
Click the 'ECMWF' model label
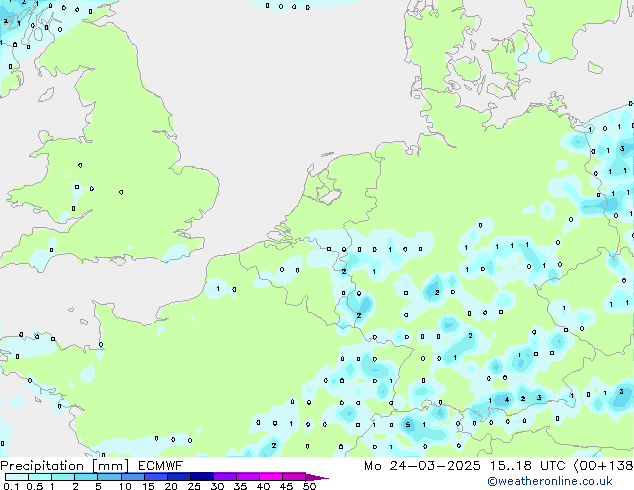(161, 466)
